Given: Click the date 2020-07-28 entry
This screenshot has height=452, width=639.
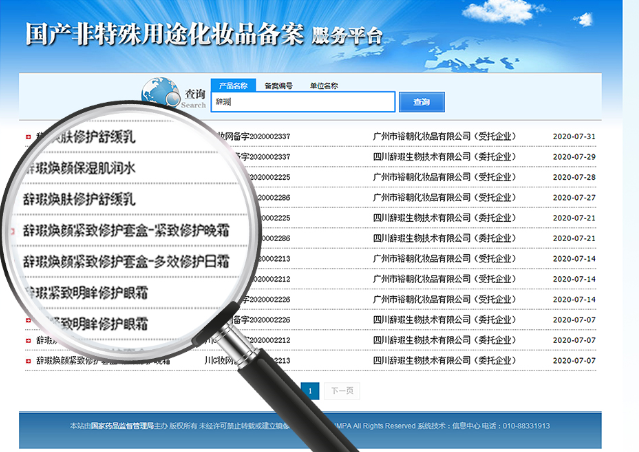Looking at the screenshot, I should 574,177.
